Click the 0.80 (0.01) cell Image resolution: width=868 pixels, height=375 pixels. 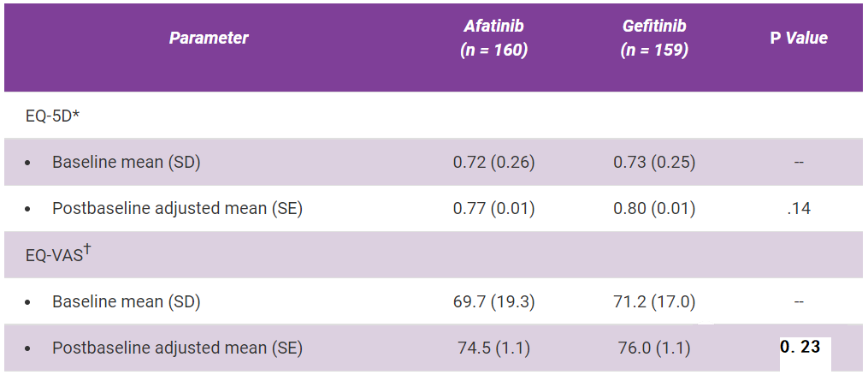click(654, 208)
